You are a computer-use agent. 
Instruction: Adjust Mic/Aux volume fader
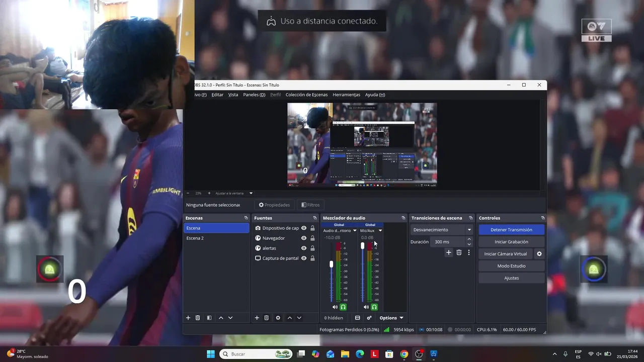[x=362, y=245]
